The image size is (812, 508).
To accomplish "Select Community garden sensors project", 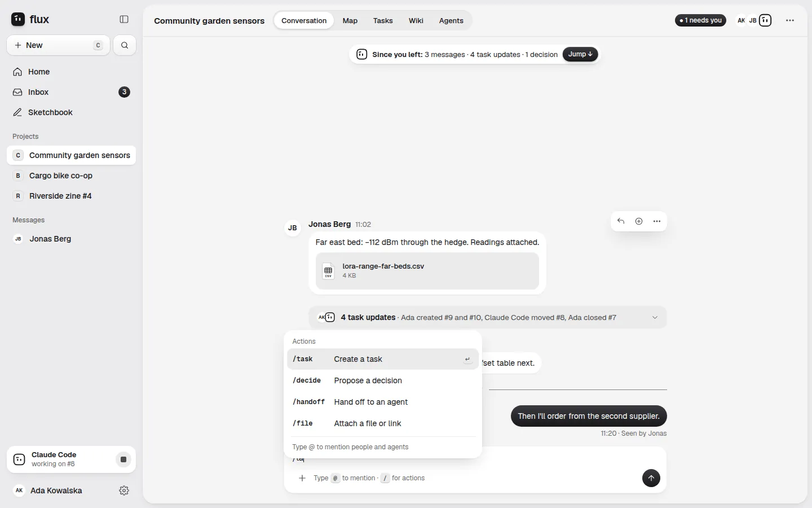I will click(71, 155).
